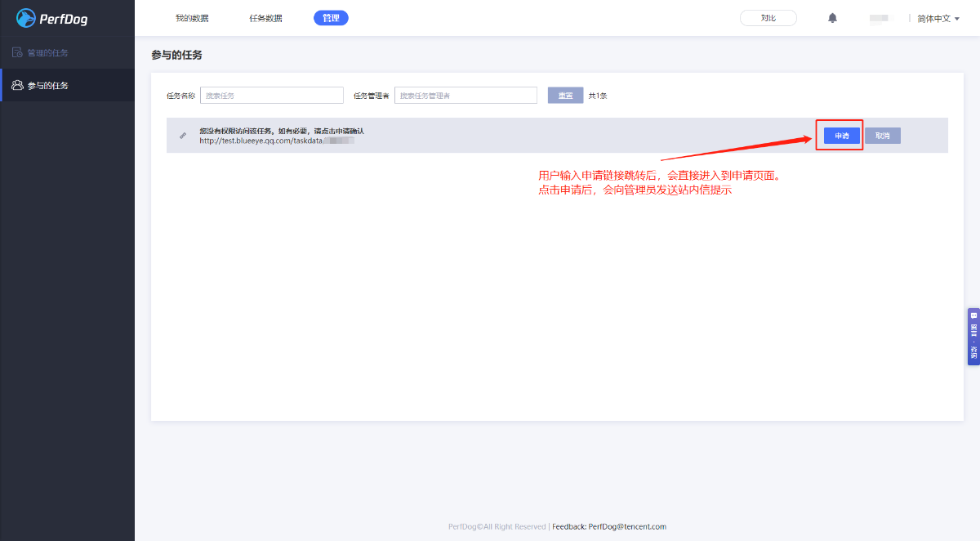This screenshot has height=541, width=980.
Task: Click the link icon in the task row
Action: click(x=183, y=135)
